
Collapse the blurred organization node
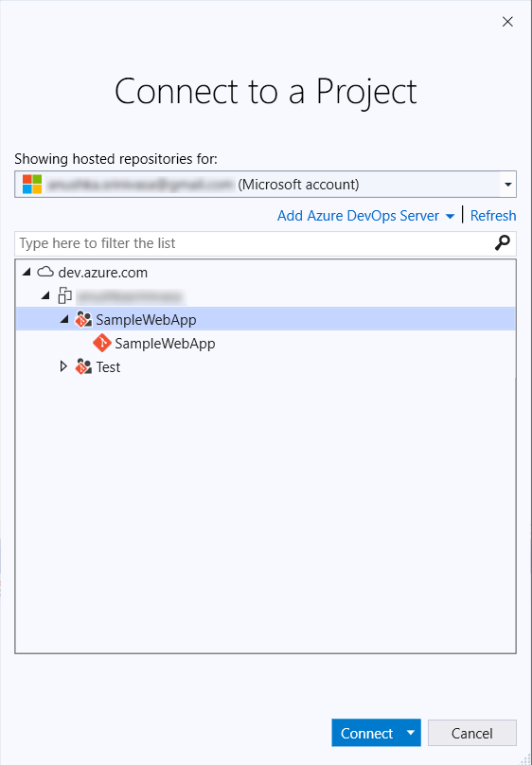[x=45, y=296]
